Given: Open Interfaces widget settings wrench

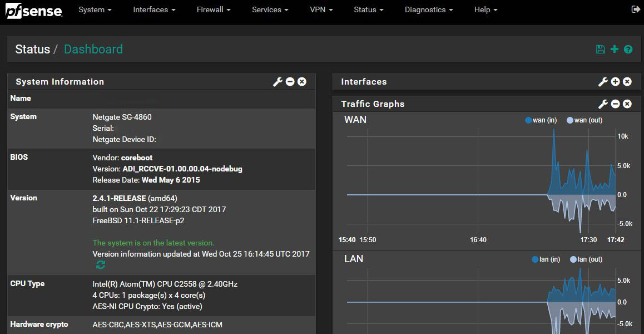Looking at the screenshot, I should (603, 82).
